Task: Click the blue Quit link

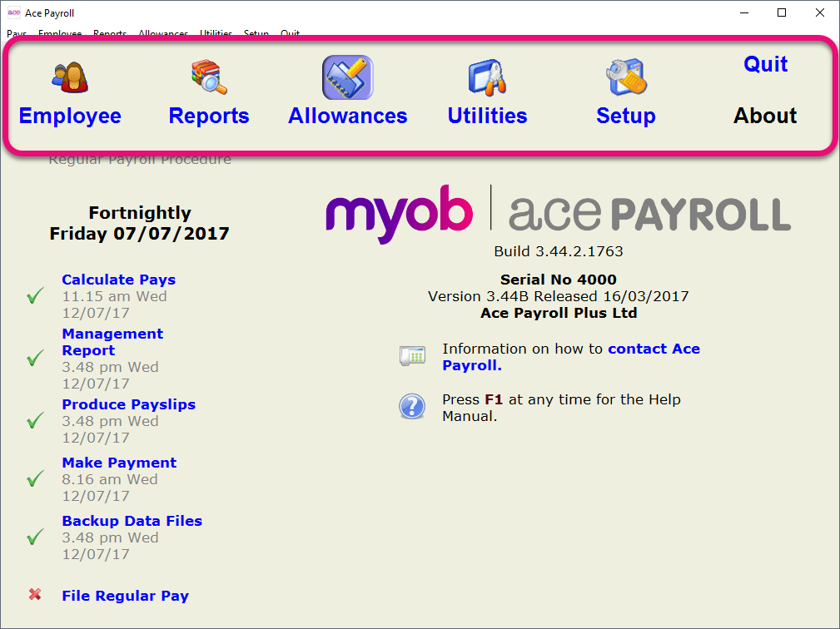Action: 766,64
